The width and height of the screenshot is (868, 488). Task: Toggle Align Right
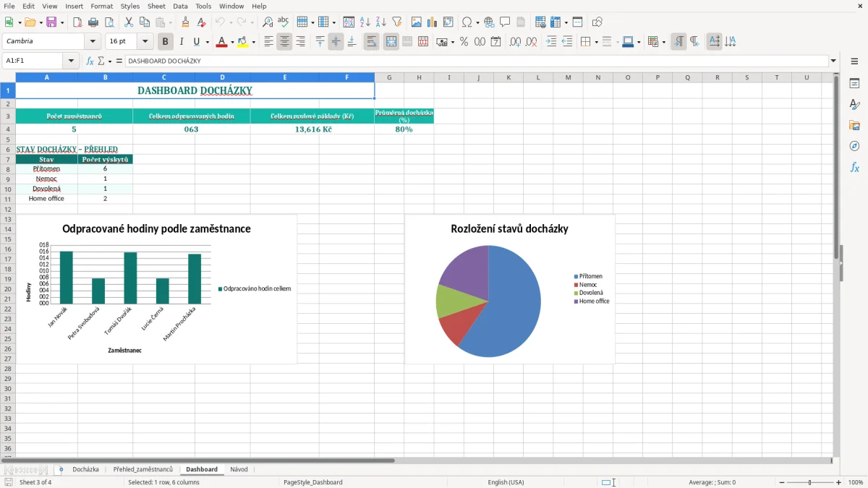[300, 42]
